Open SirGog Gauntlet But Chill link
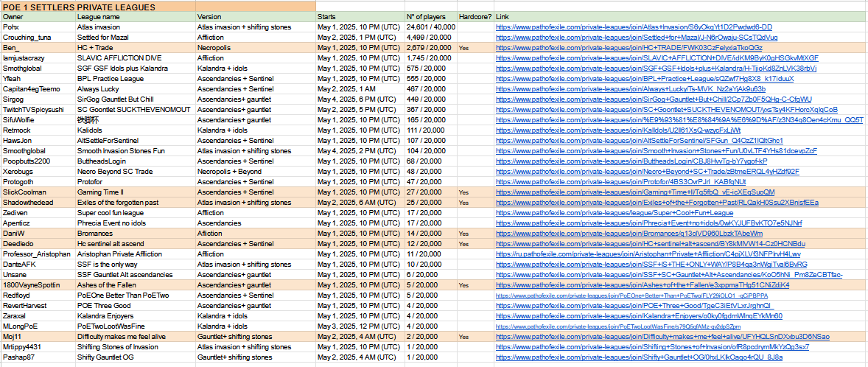Viewport: 868px width, 367px height. 654,99
